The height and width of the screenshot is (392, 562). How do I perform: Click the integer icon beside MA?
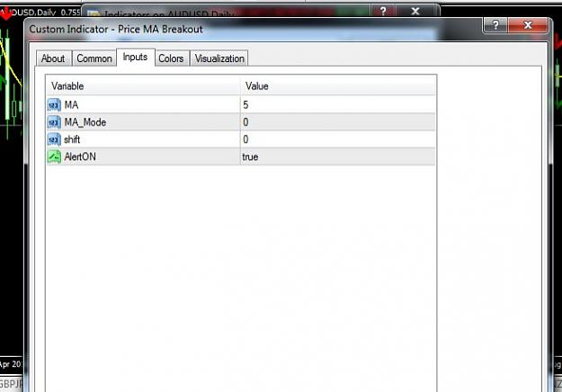click(x=54, y=105)
